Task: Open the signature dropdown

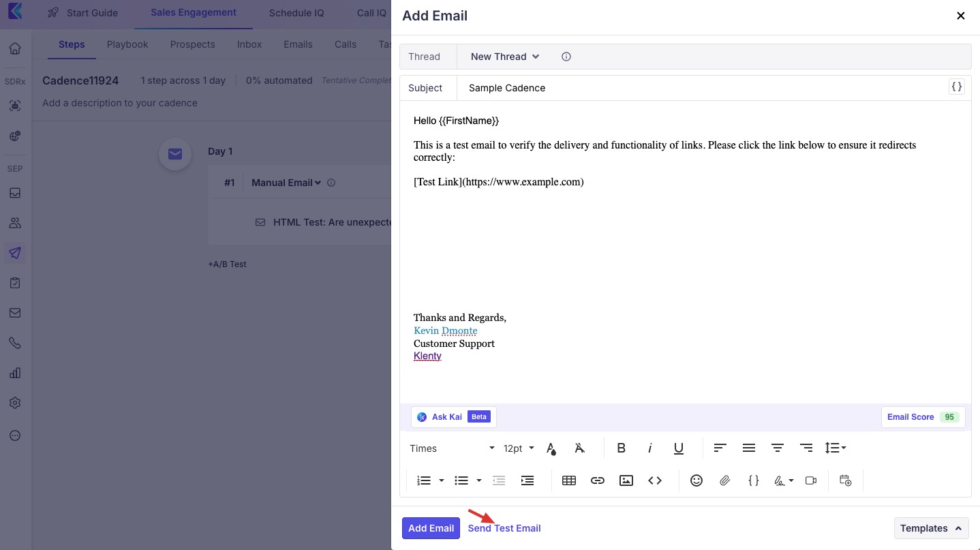Action: click(x=784, y=480)
